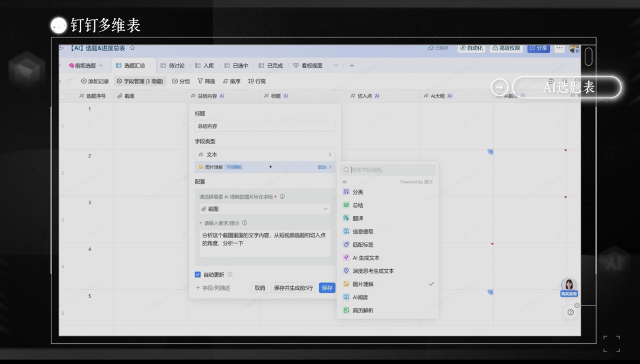Image resolution: width=640 pixels, height=364 pixels.
Task: Click the 筛选 filter toolbar item
Action: click(x=206, y=81)
